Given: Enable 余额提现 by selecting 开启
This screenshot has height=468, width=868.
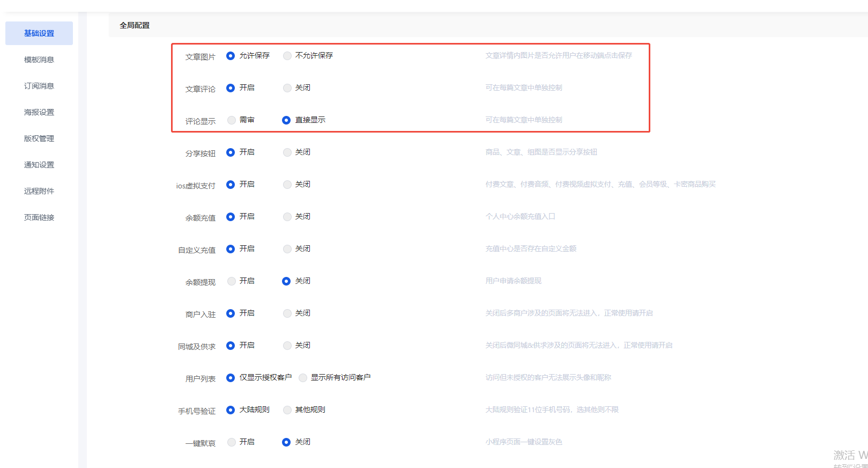Looking at the screenshot, I should pos(232,281).
